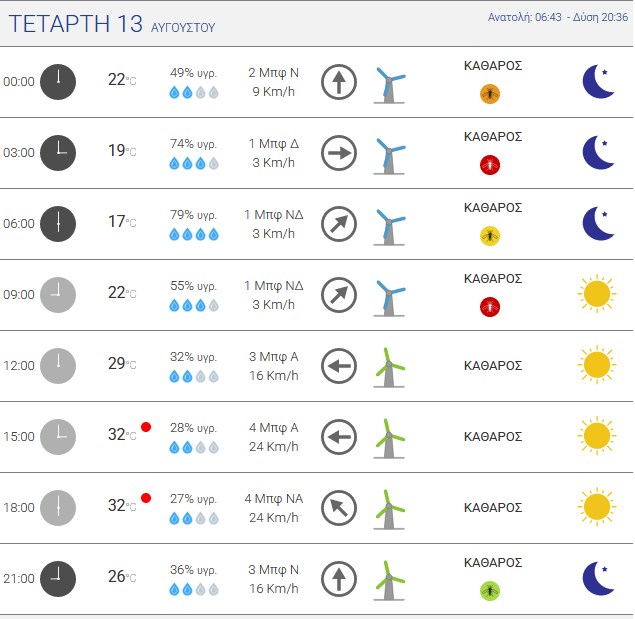Click the 26°C temperature at 21:00

click(x=122, y=576)
